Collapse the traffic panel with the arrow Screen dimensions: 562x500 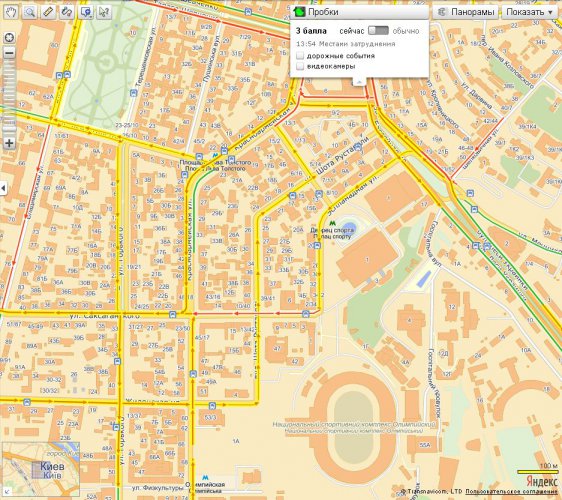coord(359,82)
